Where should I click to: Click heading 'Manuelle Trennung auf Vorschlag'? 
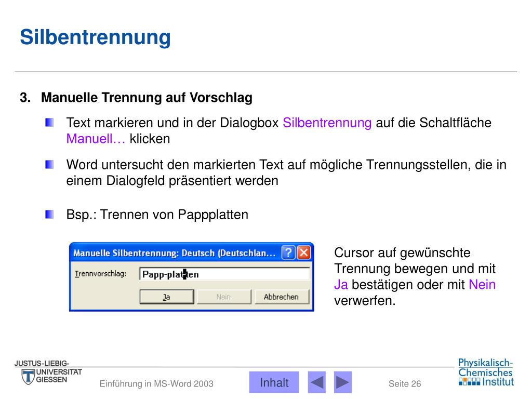(x=147, y=97)
